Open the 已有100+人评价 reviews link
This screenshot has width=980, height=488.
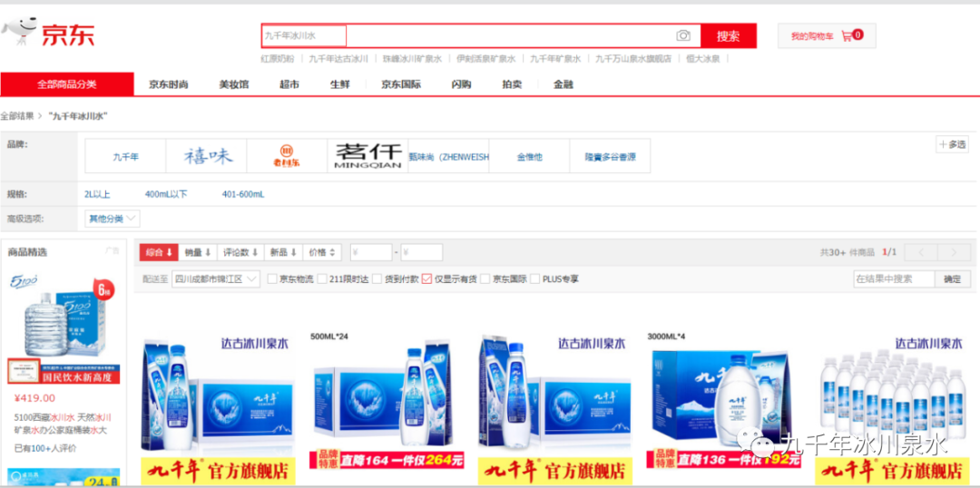[x=45, y=448]
